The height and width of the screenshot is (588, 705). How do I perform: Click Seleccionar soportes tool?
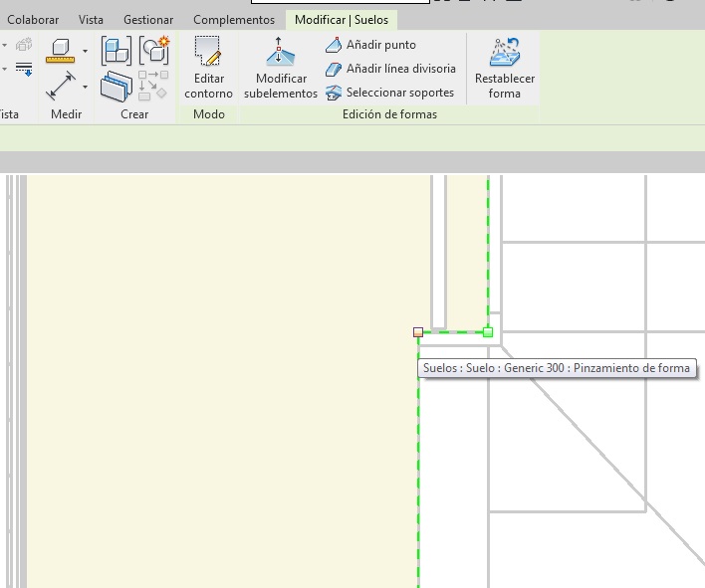389,93
